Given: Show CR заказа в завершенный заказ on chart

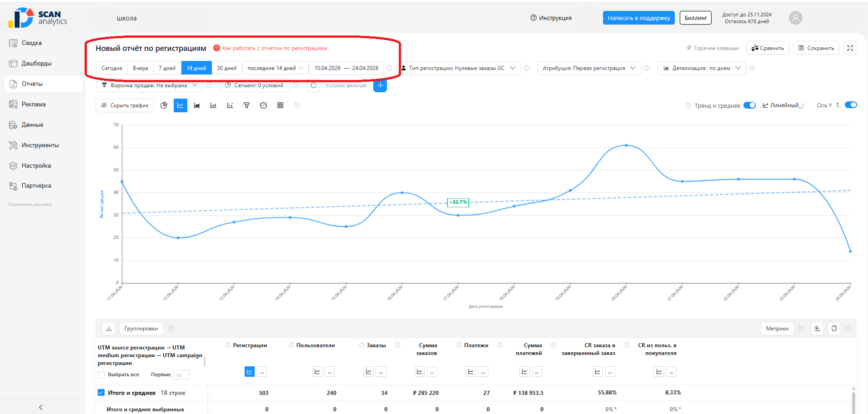Looking at the screenshot, I should [598, 372].
